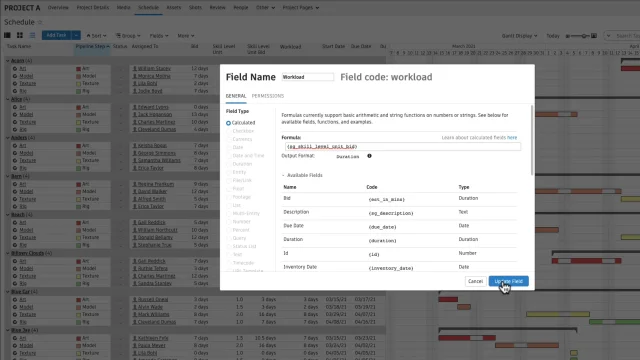Switch to the detailed list view icon
640x360 pixels.
click(x=32, y=36)
